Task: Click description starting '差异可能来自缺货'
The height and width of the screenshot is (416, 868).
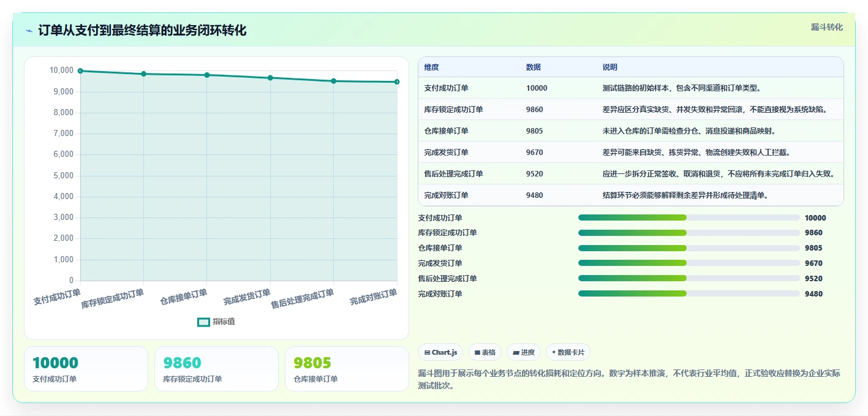Action: pyautogui.click(x=696, y=153)
